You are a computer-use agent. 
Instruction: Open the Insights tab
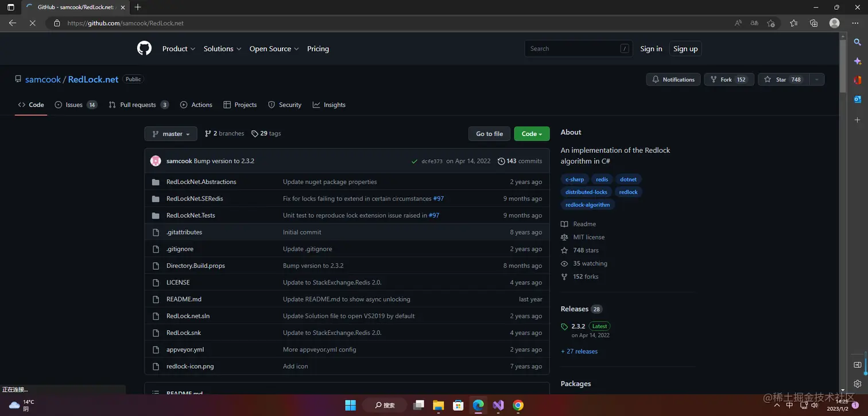(329, 105)
